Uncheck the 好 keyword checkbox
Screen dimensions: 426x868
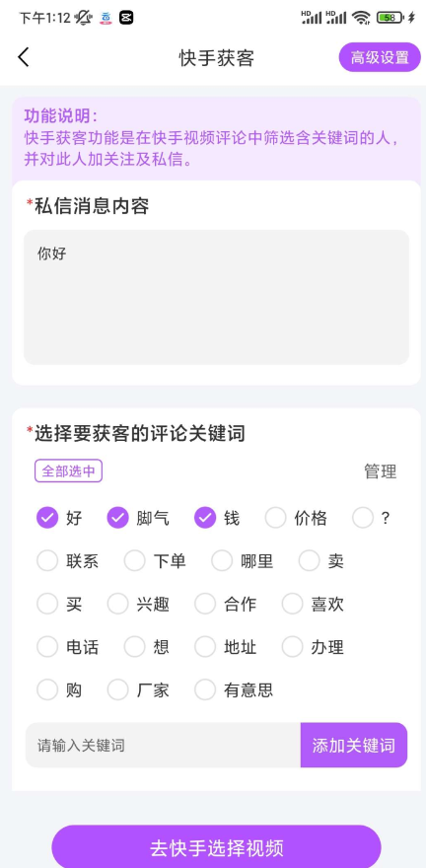pos(47,518)
